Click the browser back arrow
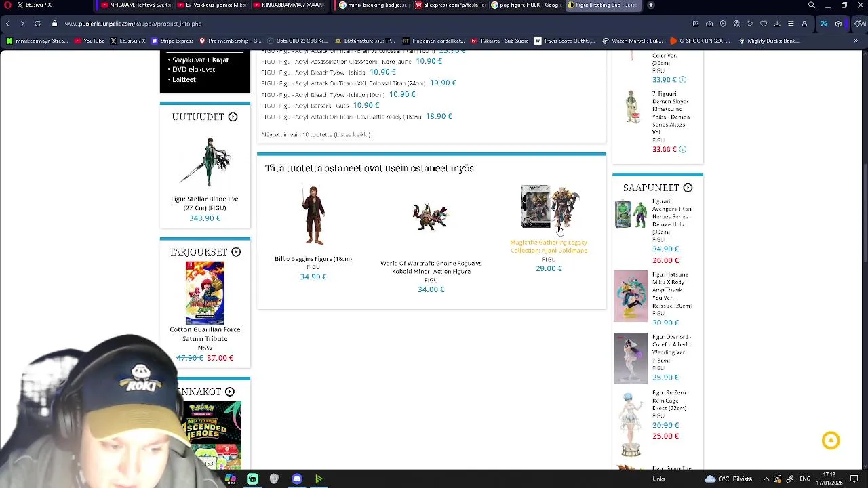Viewport: 868px width, 488px height. click(x=7, y=24)
